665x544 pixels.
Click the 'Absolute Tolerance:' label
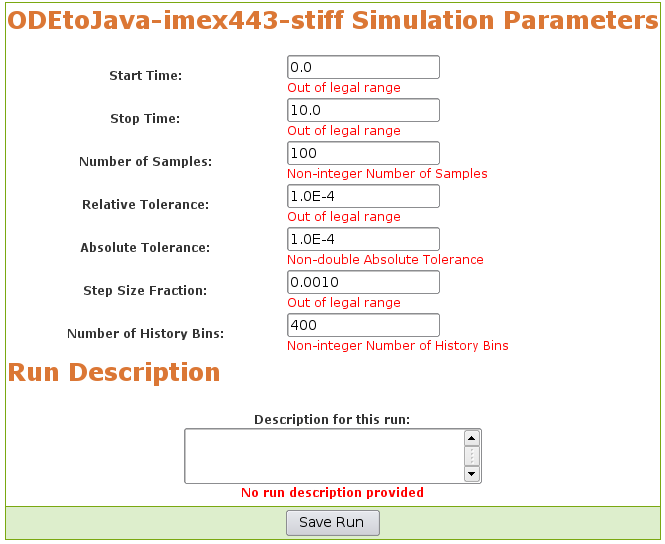(145, 248)
